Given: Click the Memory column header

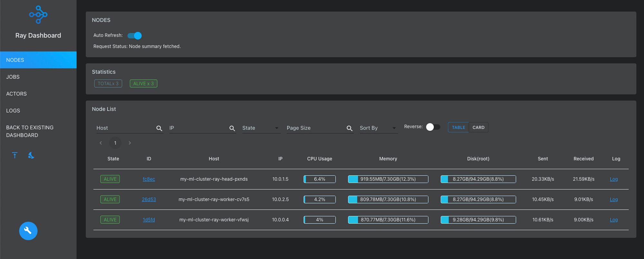Looking at the screenshot, I should [x=388, y=159].
